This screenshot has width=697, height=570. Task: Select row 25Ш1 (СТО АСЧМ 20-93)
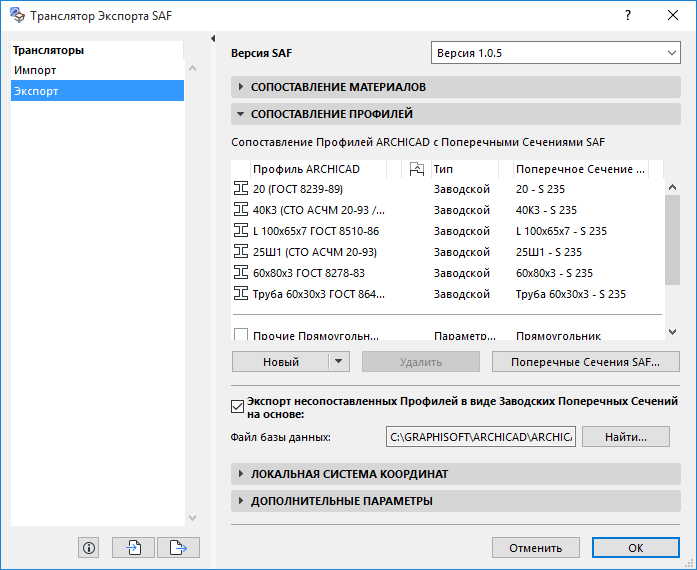point(448,252)
